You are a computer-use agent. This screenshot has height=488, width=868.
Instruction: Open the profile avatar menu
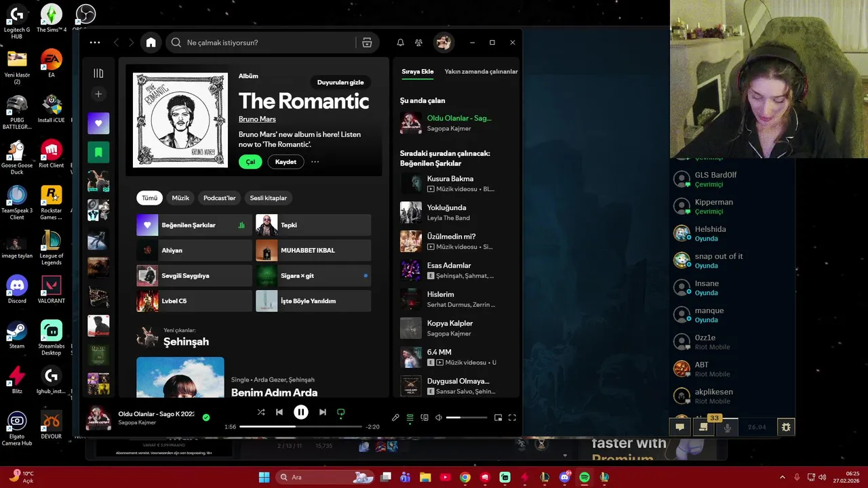pyautogui.click(x=443, y=43)
